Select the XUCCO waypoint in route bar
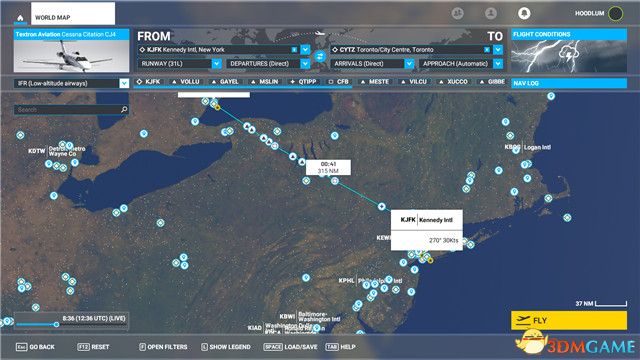 [x=453, y=82]
